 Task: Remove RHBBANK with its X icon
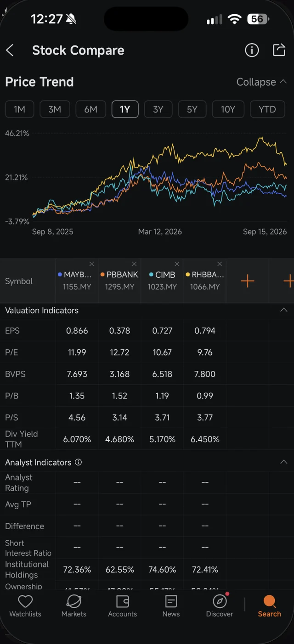(220, 264)
